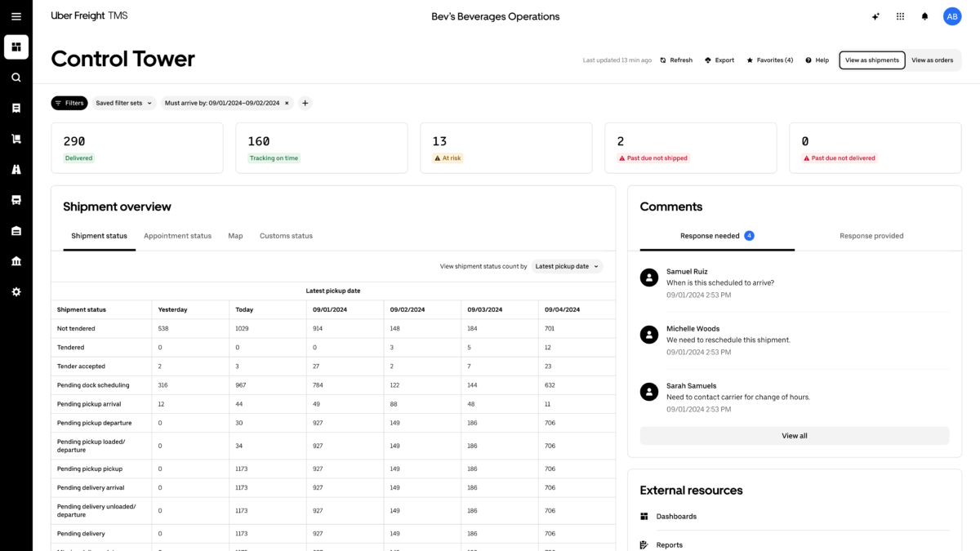Open the settings gear in the sidebar
980x551 pixels.
click(16, 291)
